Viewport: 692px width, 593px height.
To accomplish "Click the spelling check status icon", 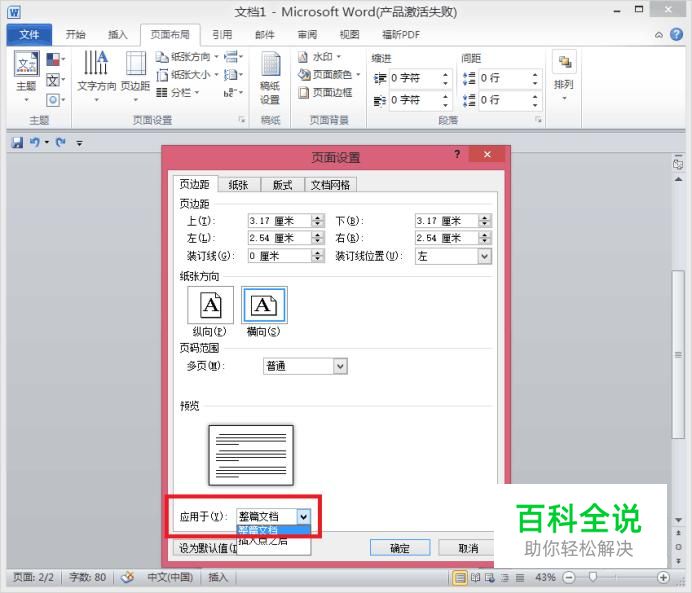I will 128,577.
